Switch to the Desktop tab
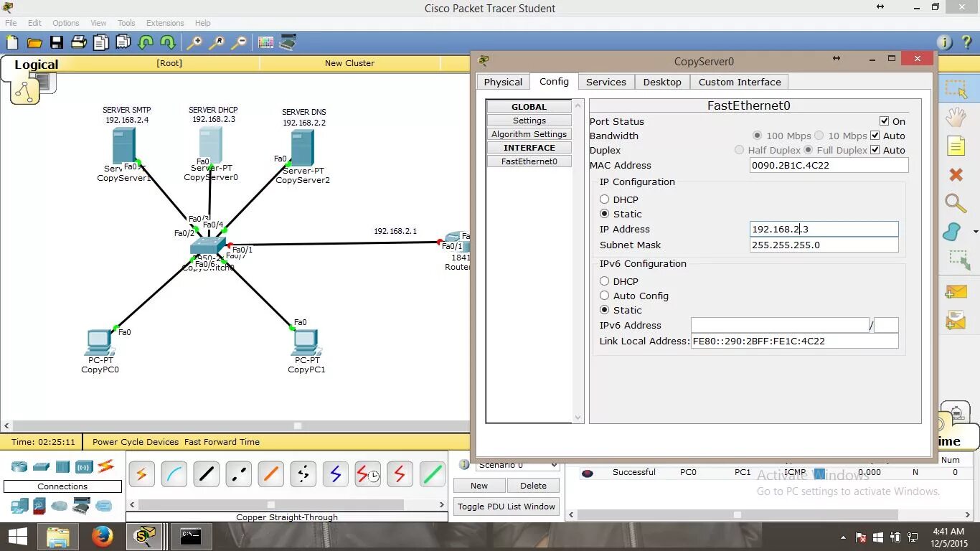The width and height of the screenshot is (980, 551). 662,82
